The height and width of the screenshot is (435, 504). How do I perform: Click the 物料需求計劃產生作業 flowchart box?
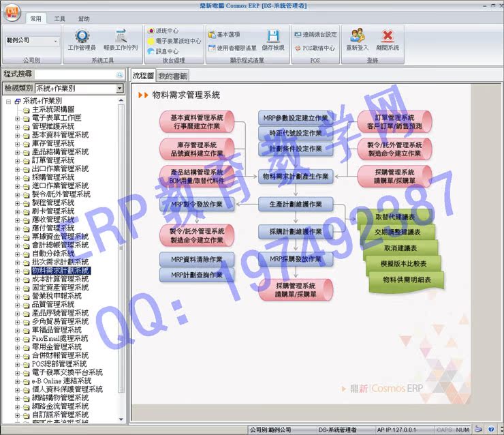pyautogui.click(x=296, y=177)
